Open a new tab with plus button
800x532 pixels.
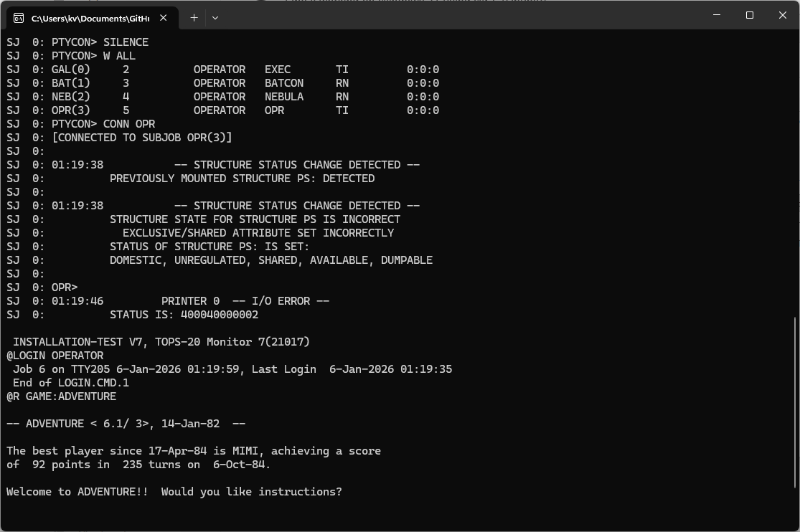pos(194,18)
